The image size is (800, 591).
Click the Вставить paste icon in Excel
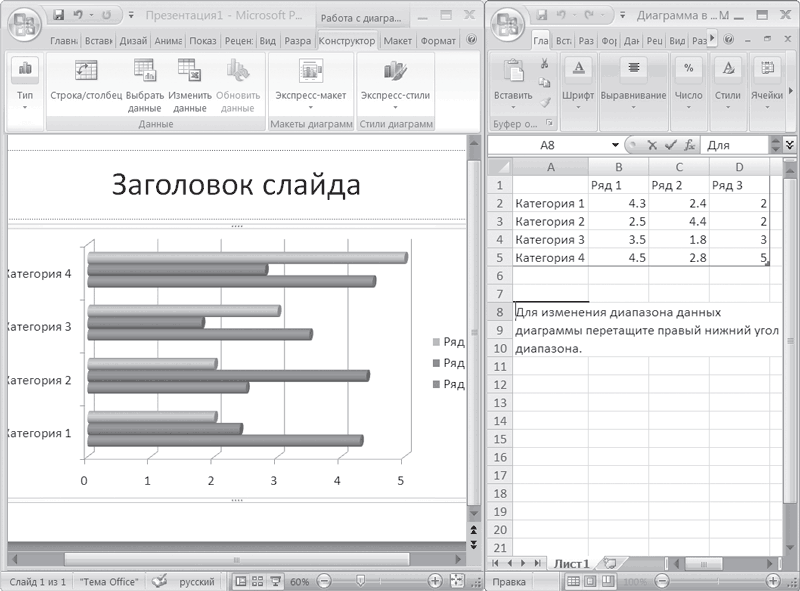pyautogui.click(x=515, y=71)
